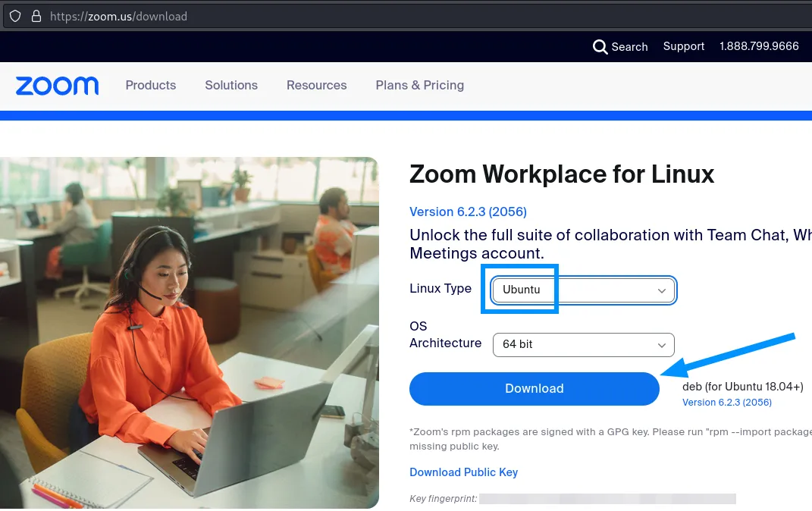
Task: Click the magnifying glass Search icon
Action: click(x=600, y=46)
